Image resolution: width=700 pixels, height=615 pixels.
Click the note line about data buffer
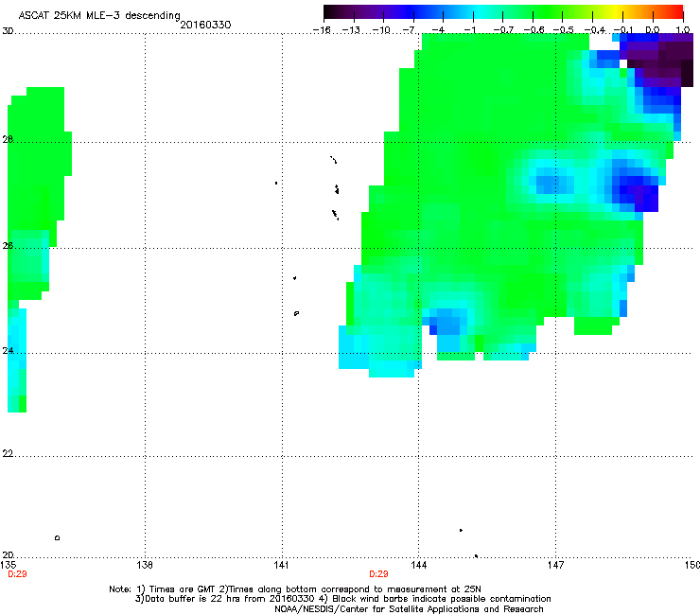(342, 599)
